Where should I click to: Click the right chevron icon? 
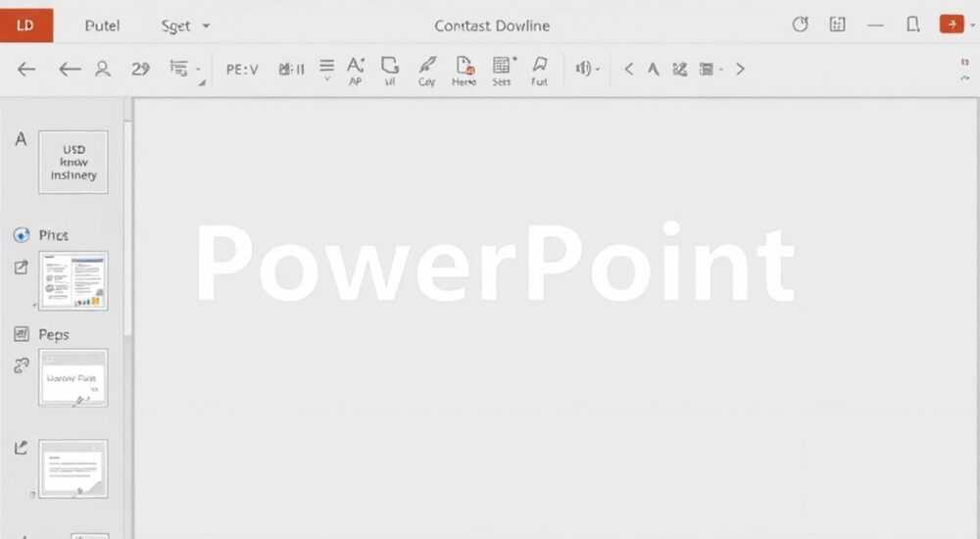pyautogui.click(x=740, y=69)
